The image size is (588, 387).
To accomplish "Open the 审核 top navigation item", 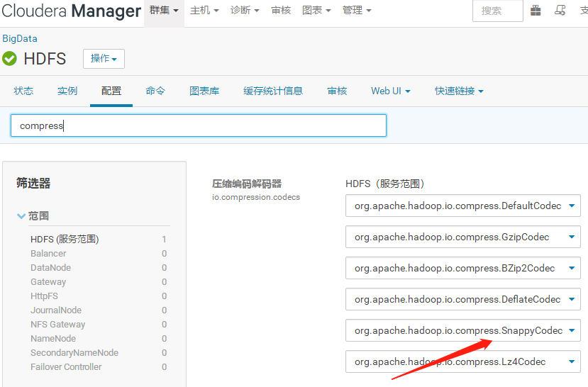I will 281,11.
